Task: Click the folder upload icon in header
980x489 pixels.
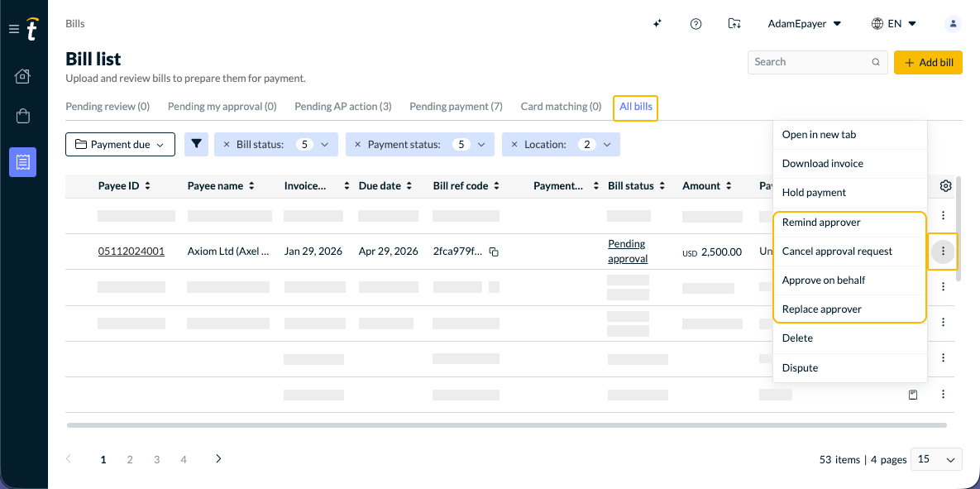Action: tap(734, 24)
